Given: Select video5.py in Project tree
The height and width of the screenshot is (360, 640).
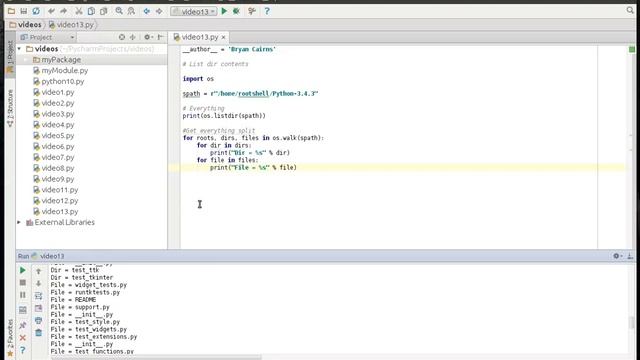Looking at the screenshot, I should [54, 136].
